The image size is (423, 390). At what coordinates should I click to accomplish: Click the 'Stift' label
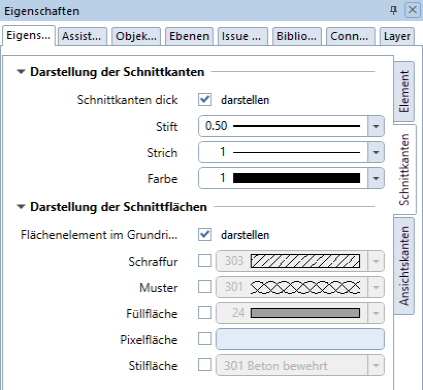[x=167, y=127]
